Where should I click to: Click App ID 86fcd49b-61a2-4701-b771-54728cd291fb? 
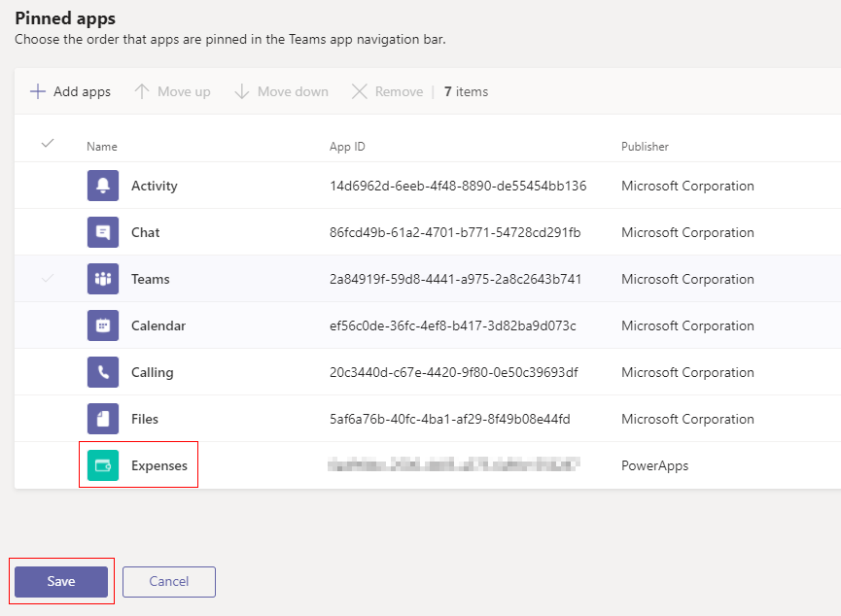coord(455,232)
